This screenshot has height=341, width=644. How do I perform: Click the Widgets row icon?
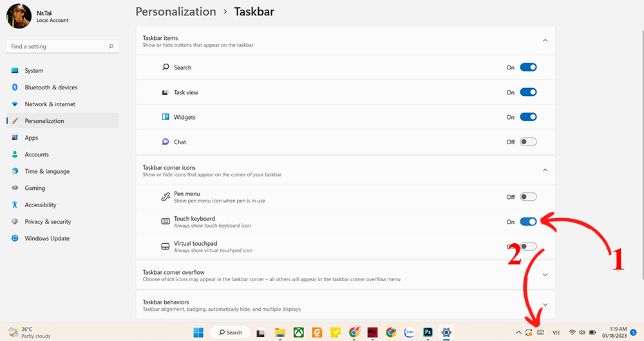[x=166, y=117]
